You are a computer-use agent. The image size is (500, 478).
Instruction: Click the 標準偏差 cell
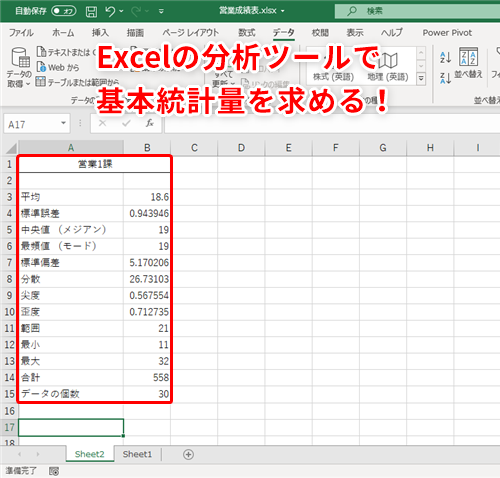tap(71, 263)
